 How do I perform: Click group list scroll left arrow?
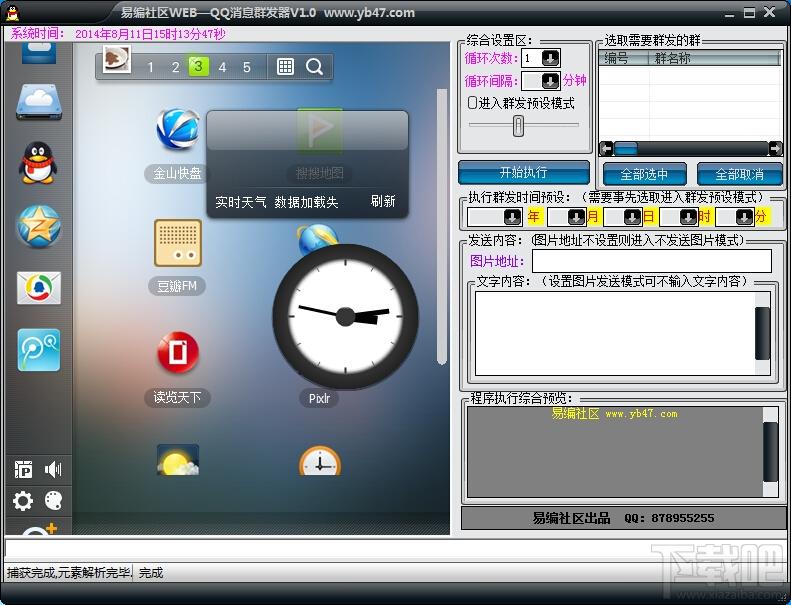click(606, 148)
